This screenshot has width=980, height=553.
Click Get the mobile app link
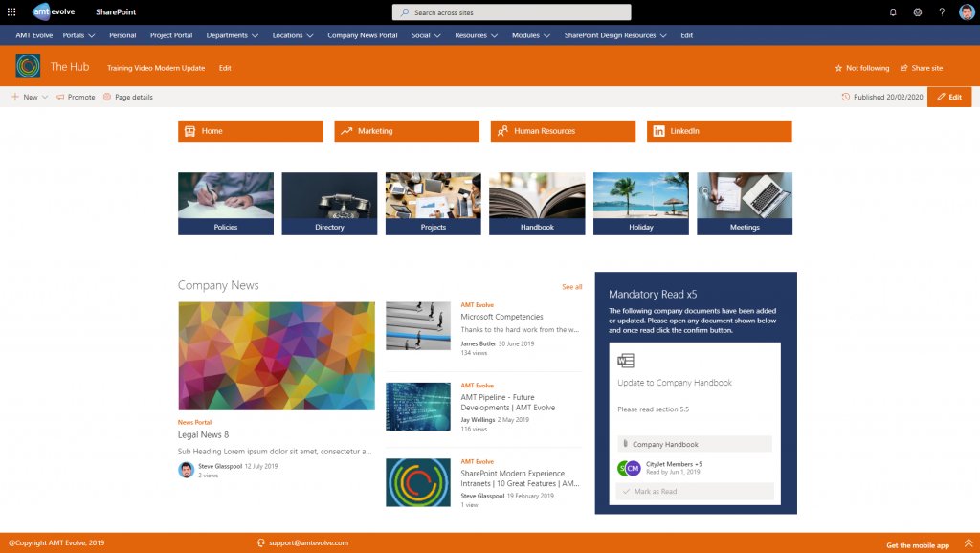(x=918, y=545)
